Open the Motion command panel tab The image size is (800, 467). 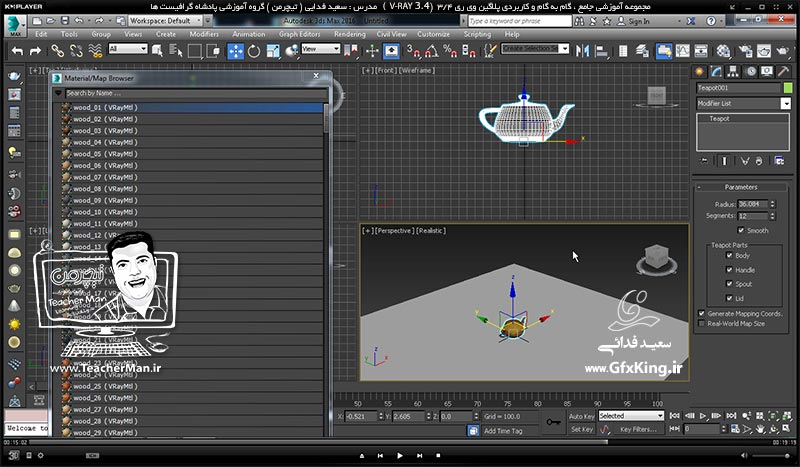[x=751, y=72]
